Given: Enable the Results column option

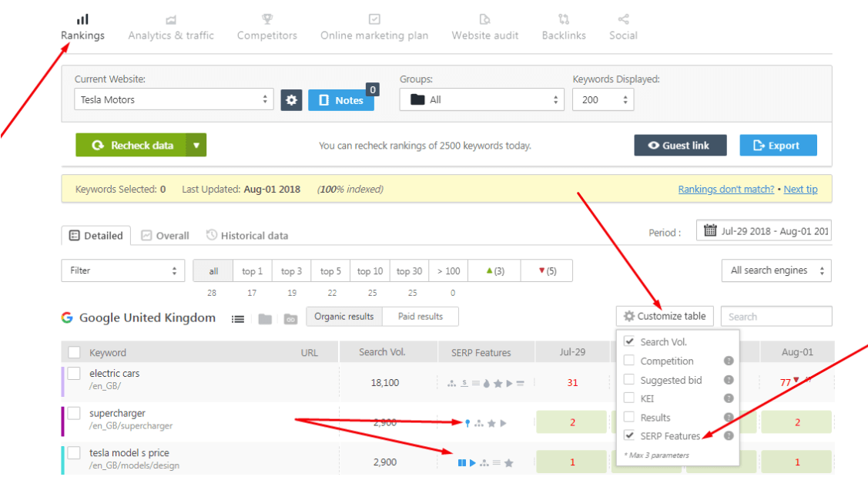Looking at the screenshot, I should (628, 417).
